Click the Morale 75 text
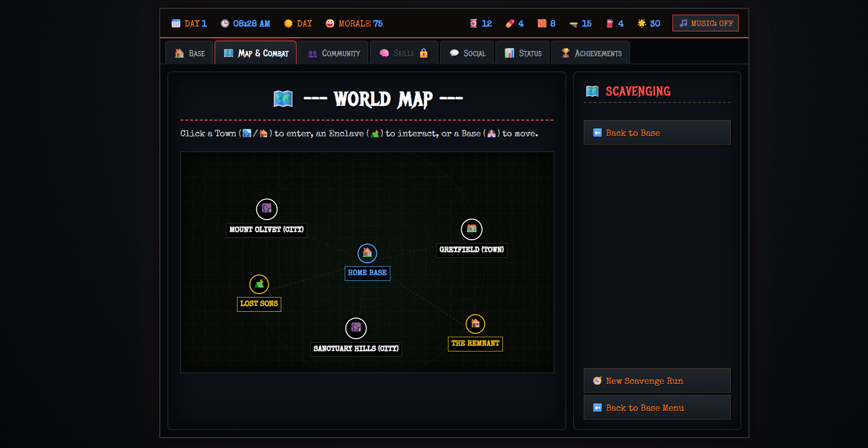The image size is (868, 448). tap(361, 24)
